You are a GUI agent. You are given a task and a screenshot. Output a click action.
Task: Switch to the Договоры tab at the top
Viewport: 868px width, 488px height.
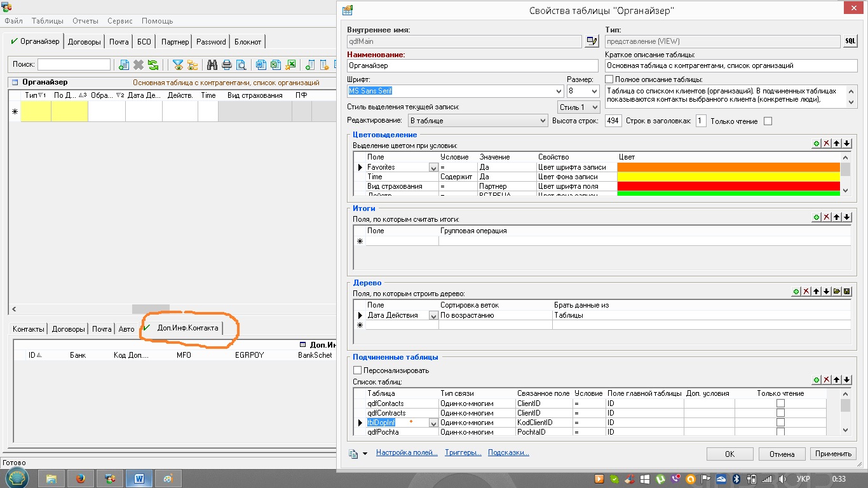[x=85, y=42]
